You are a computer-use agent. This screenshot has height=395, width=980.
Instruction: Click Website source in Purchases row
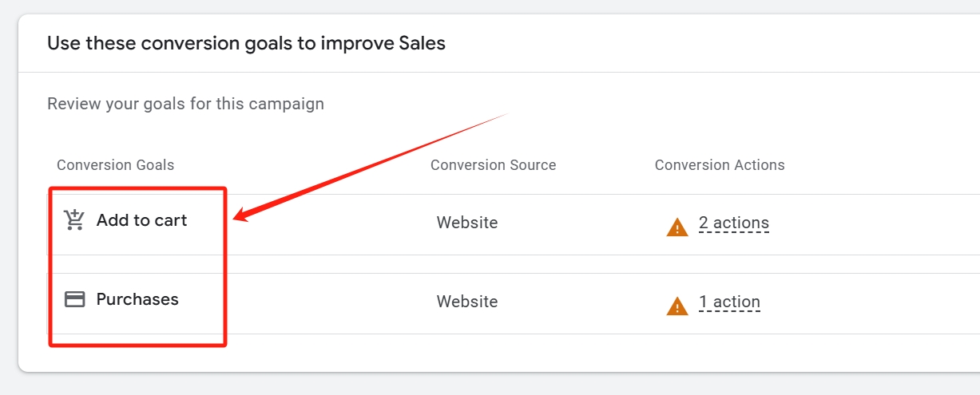(x=467, y=302)
